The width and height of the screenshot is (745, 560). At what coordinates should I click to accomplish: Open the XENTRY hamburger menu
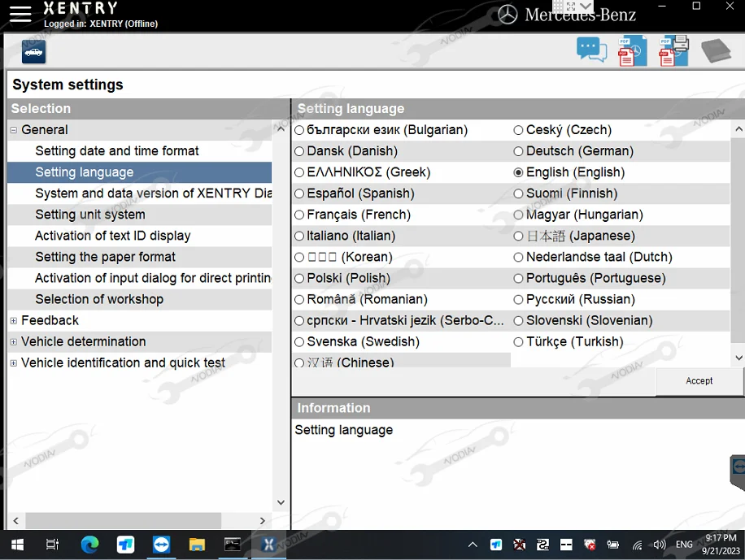coord(20,14)
